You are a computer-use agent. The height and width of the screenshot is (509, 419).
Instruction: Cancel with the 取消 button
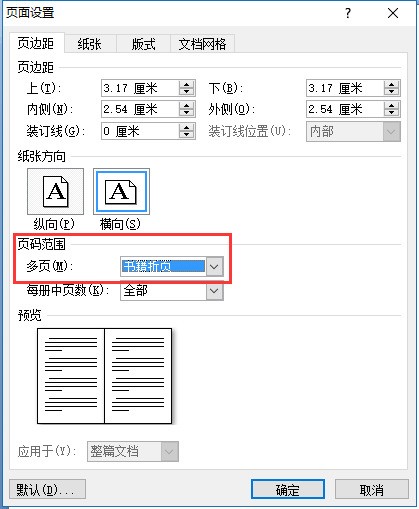point(372,489)
